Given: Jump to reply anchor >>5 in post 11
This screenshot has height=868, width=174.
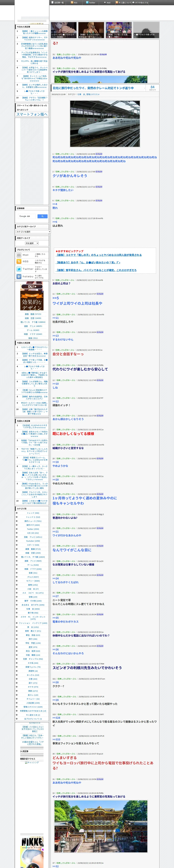Looking at the screenshot, I should click(x=55, y=298).
